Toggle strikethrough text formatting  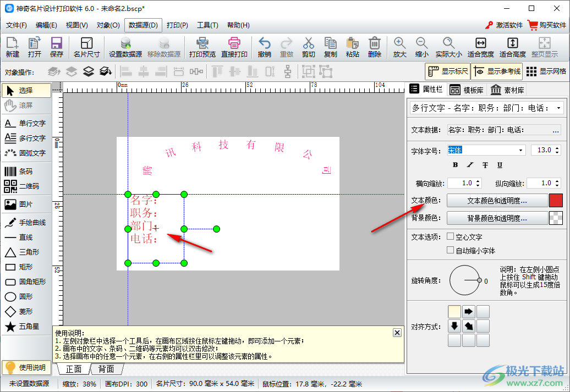pos(485,165)
